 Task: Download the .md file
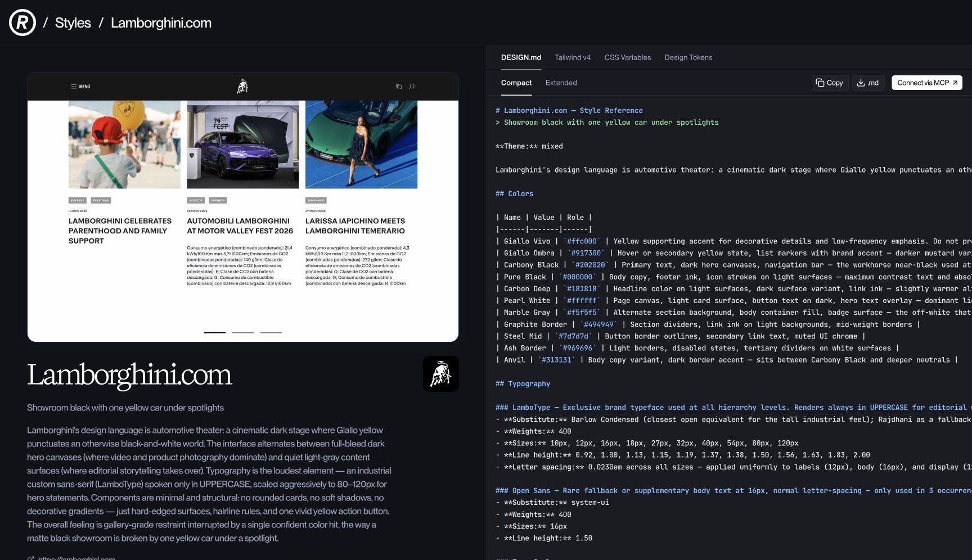pos(868,83)
